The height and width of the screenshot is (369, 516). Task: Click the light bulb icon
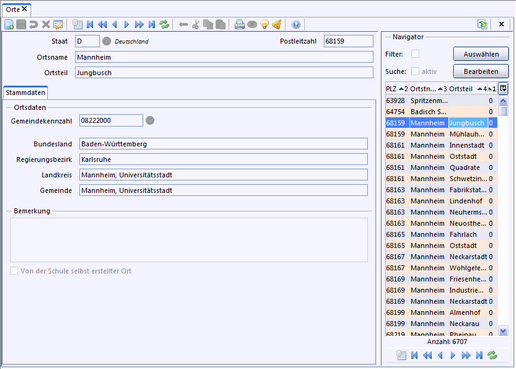[264, 24]
